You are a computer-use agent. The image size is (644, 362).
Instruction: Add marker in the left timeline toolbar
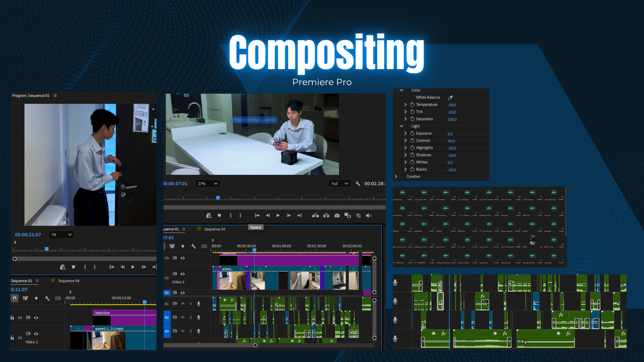click(x=36, y=298)
